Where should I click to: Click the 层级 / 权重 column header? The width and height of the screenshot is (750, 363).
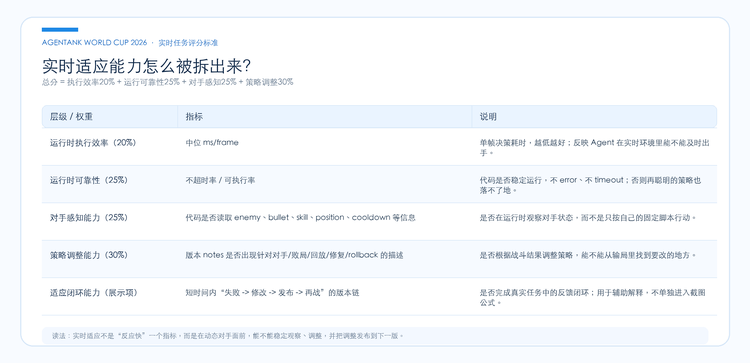[71, 117]
